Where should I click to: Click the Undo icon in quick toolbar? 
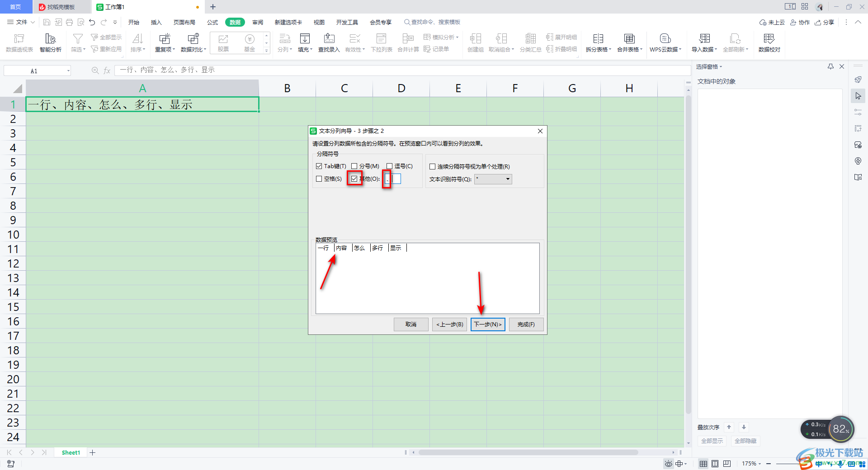92,22
